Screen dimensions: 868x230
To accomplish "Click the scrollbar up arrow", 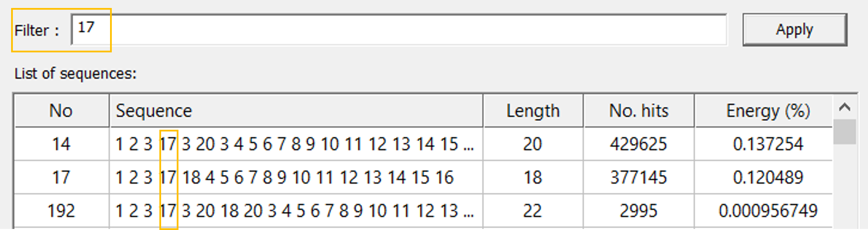I will point(844,107).
